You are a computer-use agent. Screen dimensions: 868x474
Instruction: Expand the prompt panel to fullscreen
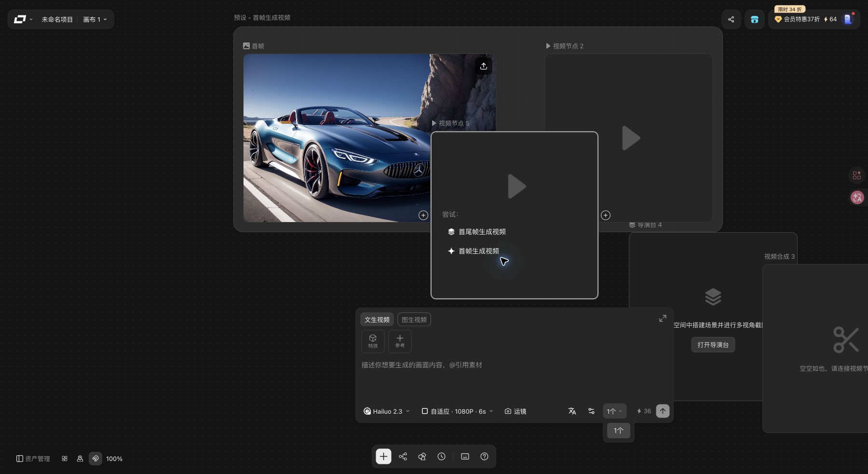(x=663, y=319)
